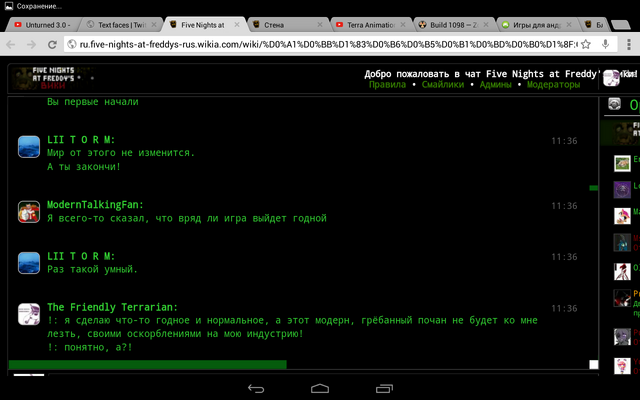
Task: Click the white square at chat bottom corner
Action: point(594,364)
